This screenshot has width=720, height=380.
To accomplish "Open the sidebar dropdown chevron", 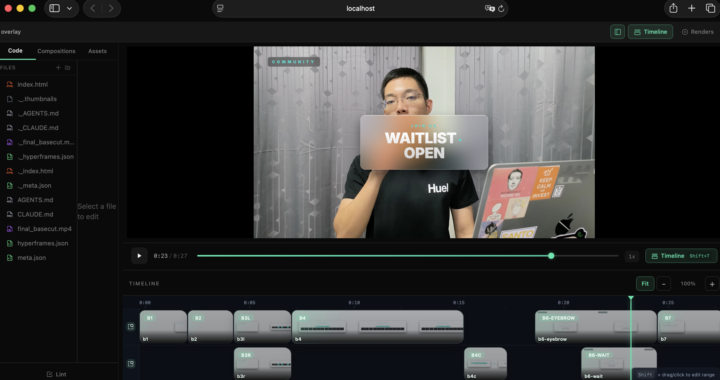I will [69, 8].
